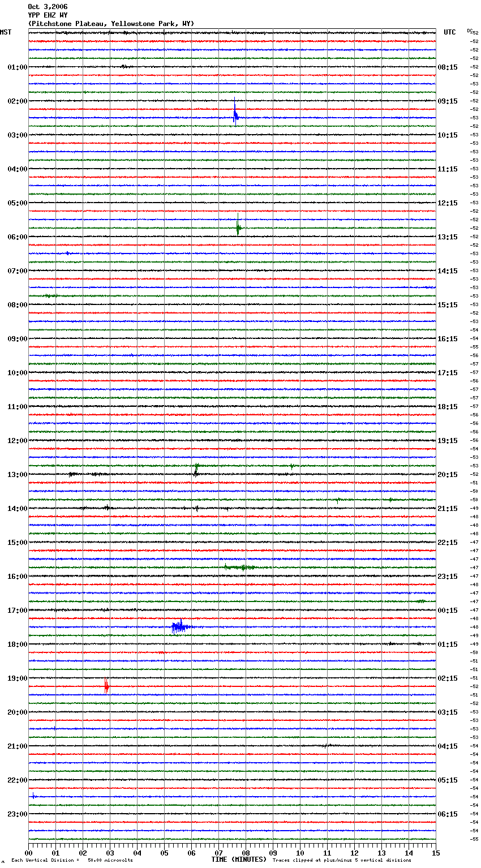Click the 11:15 UTC time label
This screenshot has width=481, height=868.
[x=448, y=169]
